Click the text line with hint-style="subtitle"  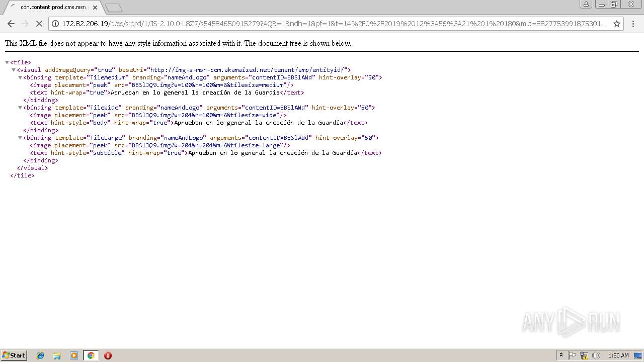(x=206, y=153)
